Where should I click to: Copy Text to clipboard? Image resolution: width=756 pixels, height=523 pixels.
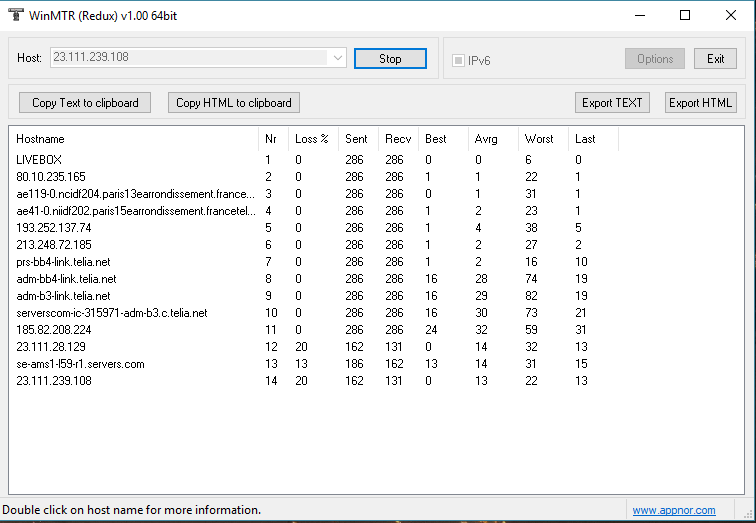tap(85, 102)
